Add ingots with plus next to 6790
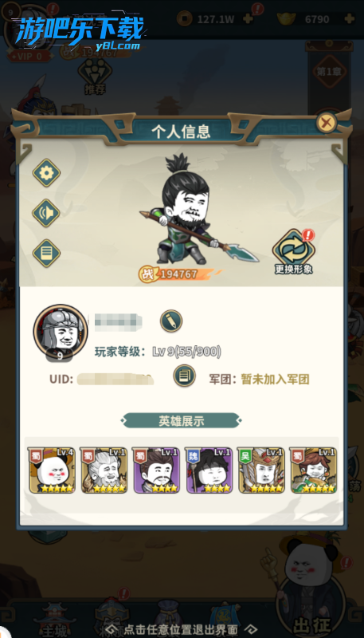 [x=349, y=18]
